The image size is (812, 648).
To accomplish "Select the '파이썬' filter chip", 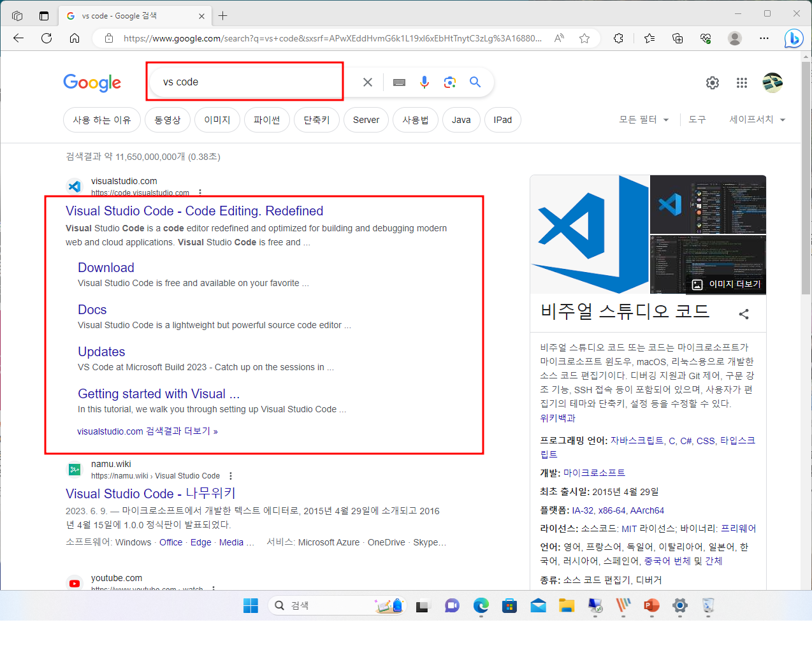I will [267, 120].
